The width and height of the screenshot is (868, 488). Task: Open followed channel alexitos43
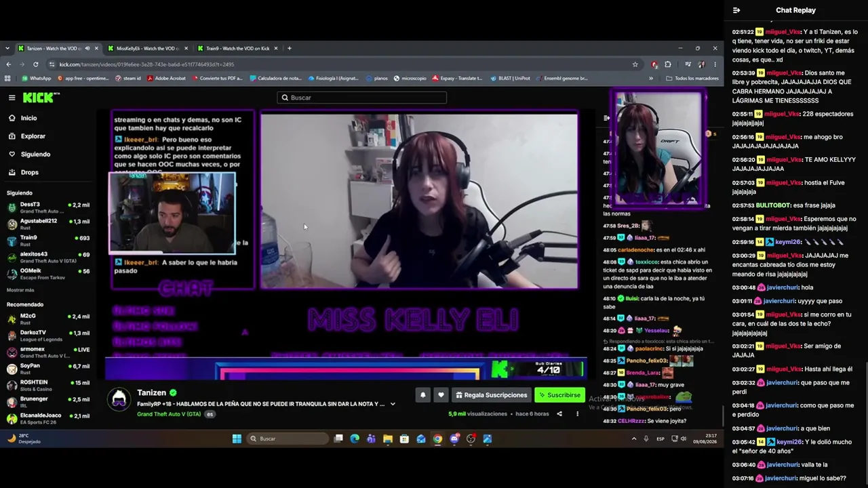click(x=47, y=258)
